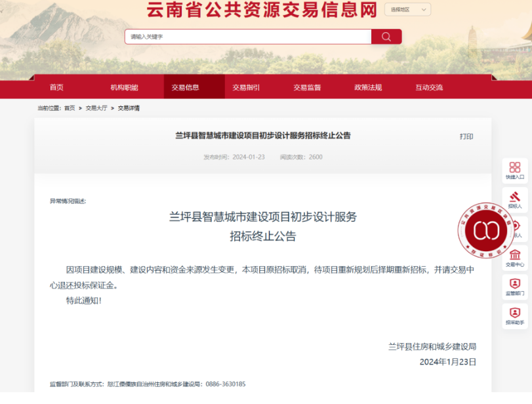Click the 打印 print button
The width and height of the screenshot is (532, 404).
(466, 136)
